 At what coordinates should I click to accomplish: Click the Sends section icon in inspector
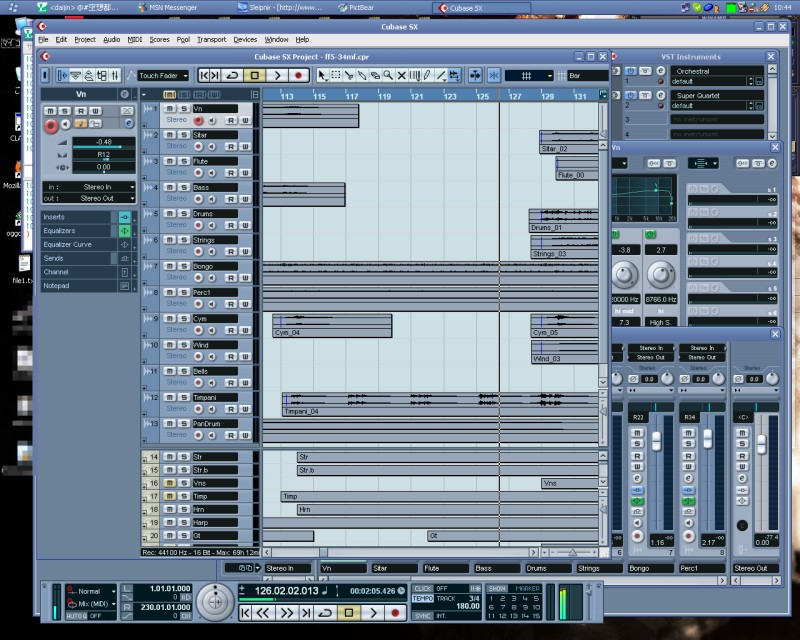point(124,258)
